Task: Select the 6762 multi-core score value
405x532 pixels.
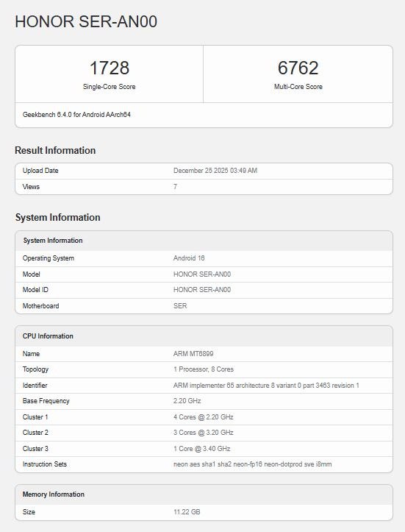Action: click(298, 68)
